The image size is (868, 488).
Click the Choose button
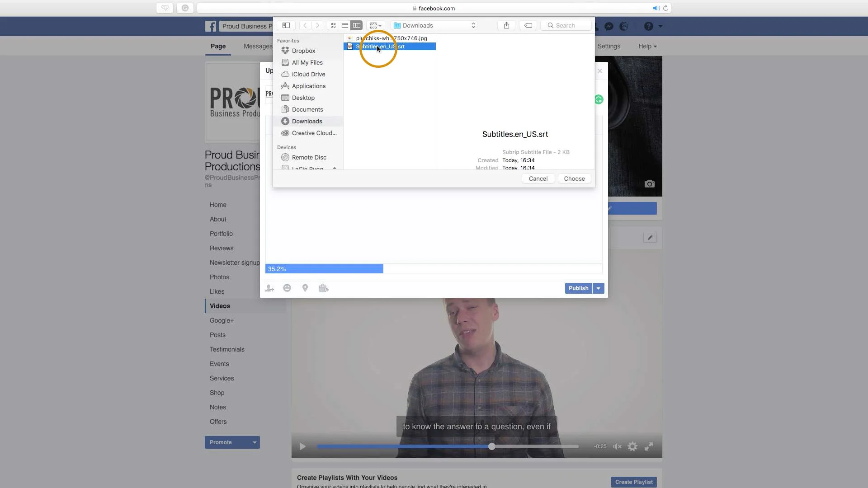pyautogui.click(x=574, y=178)
